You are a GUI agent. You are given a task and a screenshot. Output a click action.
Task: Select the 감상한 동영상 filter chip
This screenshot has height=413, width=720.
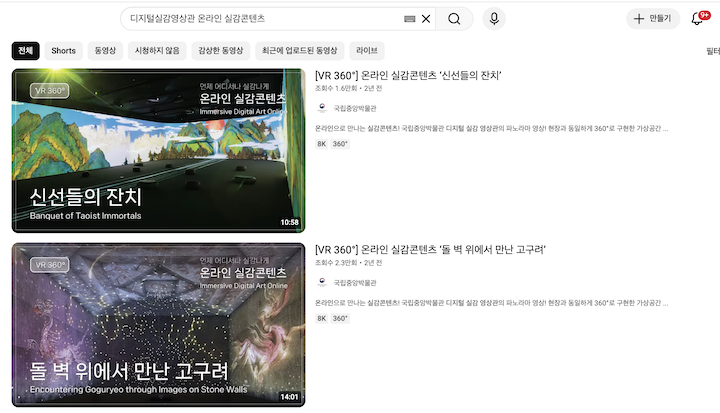220,51
